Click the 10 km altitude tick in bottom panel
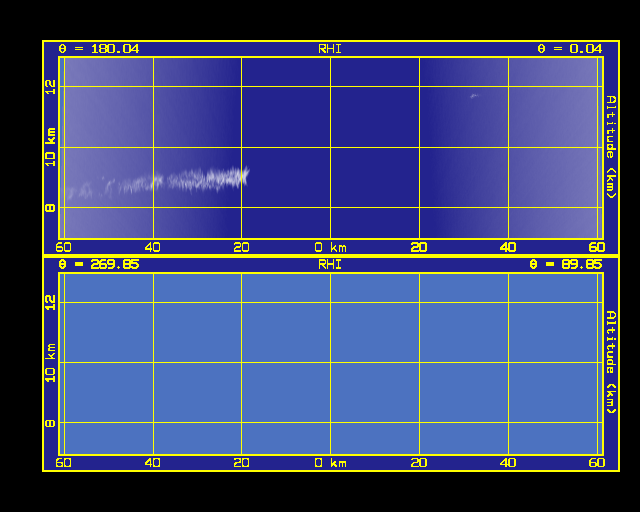This screenshot has height=512, width=640. (x=50, y=363)
